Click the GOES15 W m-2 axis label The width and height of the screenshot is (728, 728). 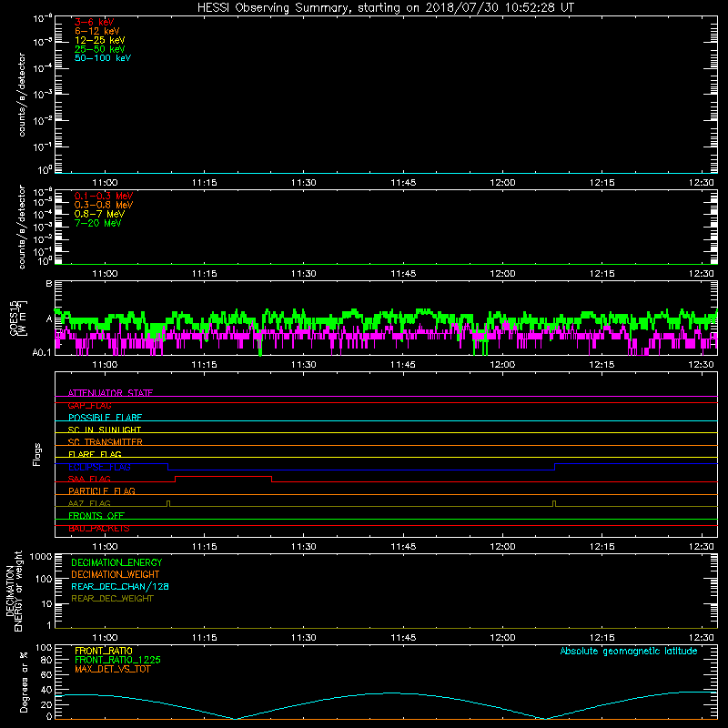[18, 318]
